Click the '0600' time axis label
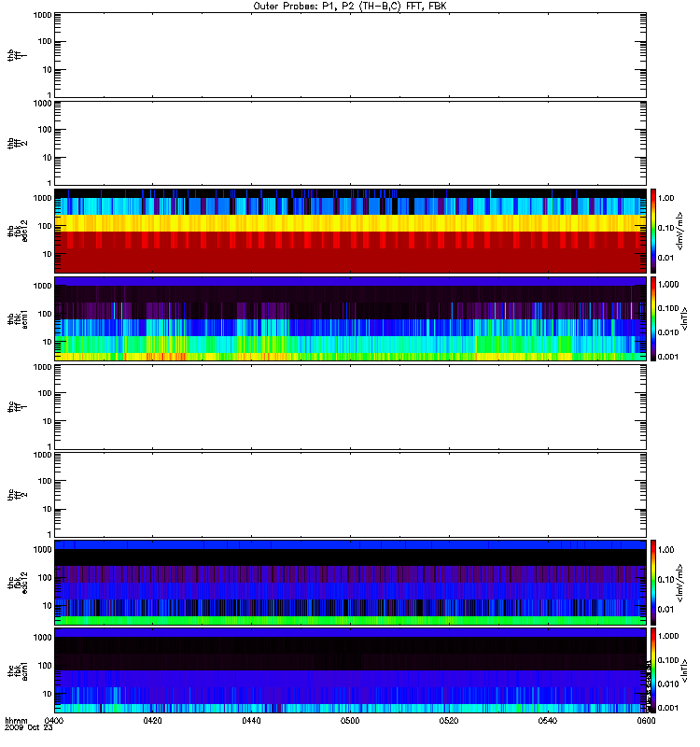Viewport: 700px width, 747px height. pos(646,720)
